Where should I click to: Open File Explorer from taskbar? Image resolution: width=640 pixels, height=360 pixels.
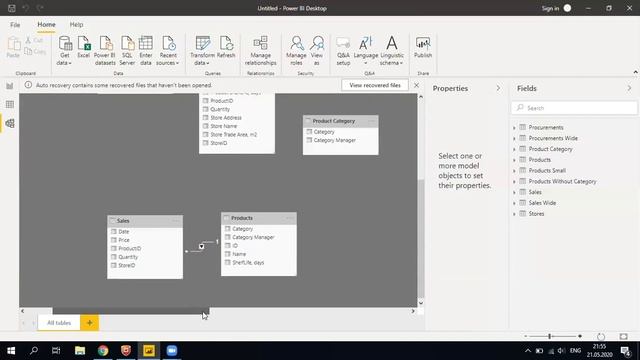(80, 351)
